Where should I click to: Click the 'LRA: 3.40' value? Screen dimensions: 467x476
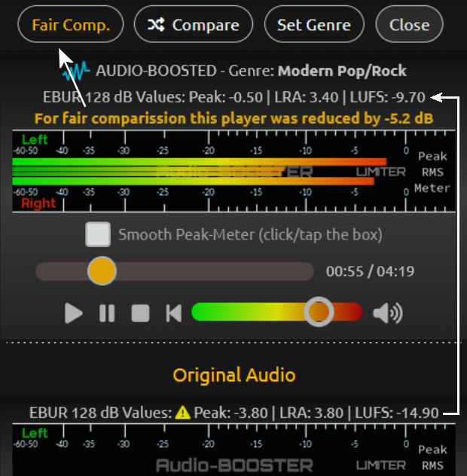pos(307,97)
